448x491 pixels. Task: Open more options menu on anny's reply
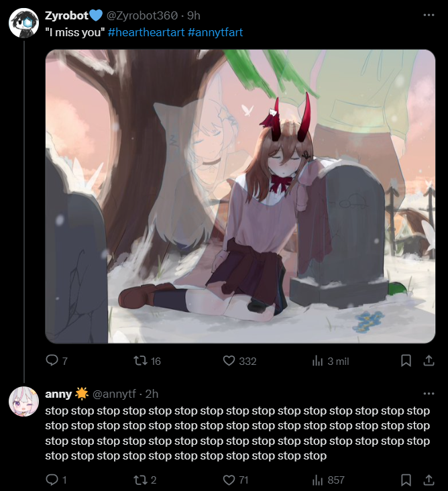click(429, 394)
